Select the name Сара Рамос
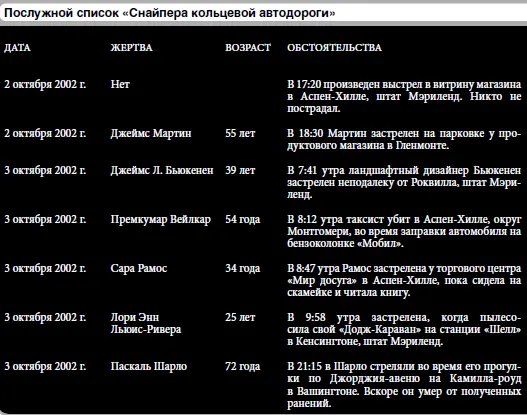The image size is (527, 415). 139,268
